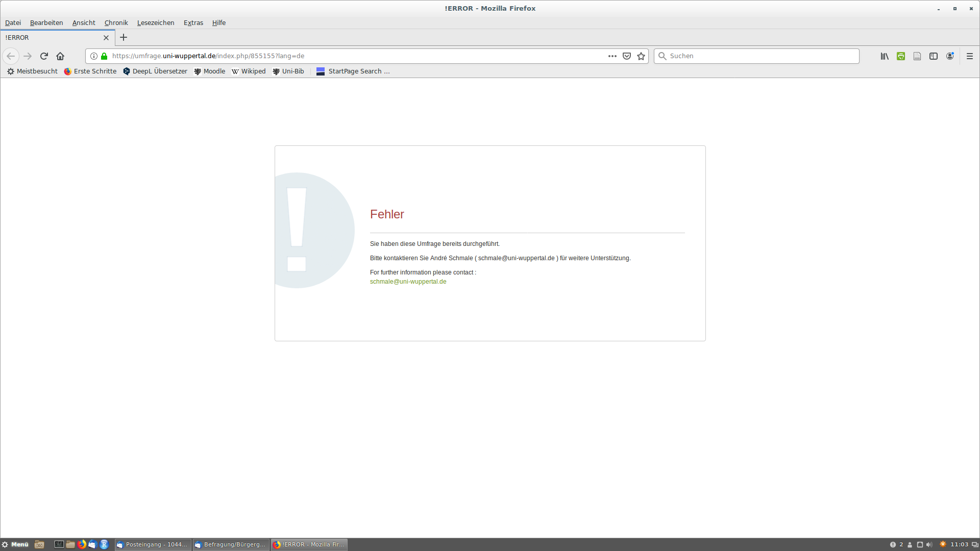
Task: Open a new tab with plus button
Action: pyautogui.click(x=124, y=38)
